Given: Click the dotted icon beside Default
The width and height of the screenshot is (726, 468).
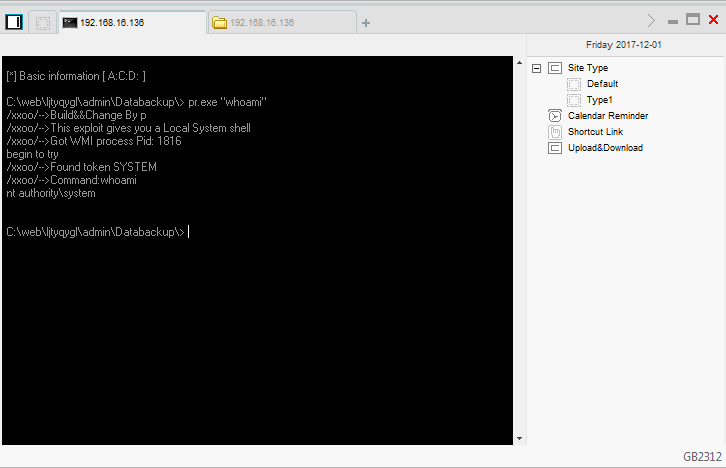Looking at the screenshot, I should (x=574, y=84).
